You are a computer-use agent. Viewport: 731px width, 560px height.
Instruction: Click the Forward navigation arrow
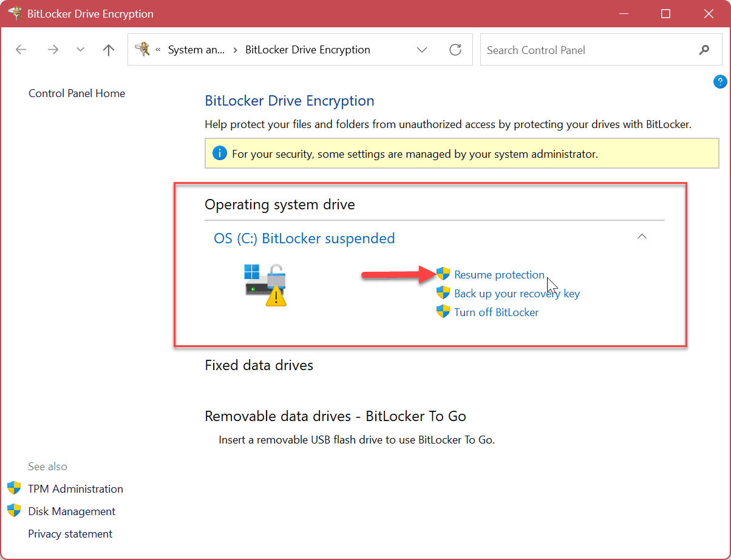53,50
